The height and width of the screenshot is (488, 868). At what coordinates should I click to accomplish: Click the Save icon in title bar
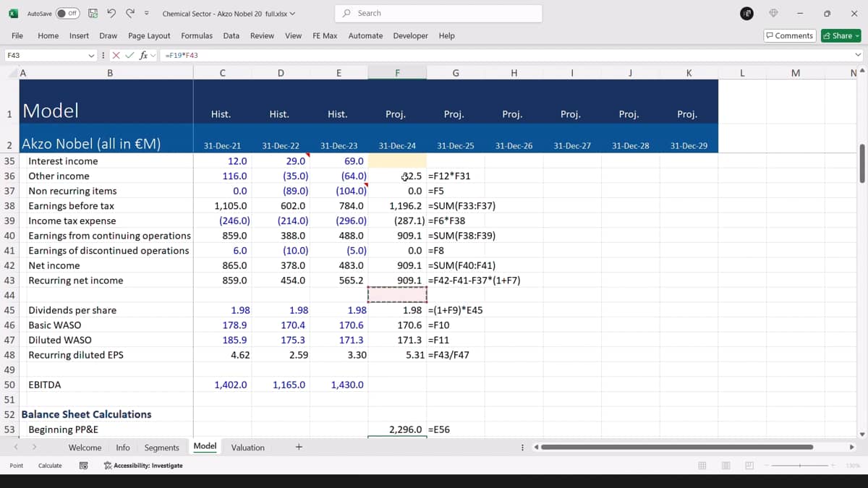pyautogui.click(x=93, y=13)
